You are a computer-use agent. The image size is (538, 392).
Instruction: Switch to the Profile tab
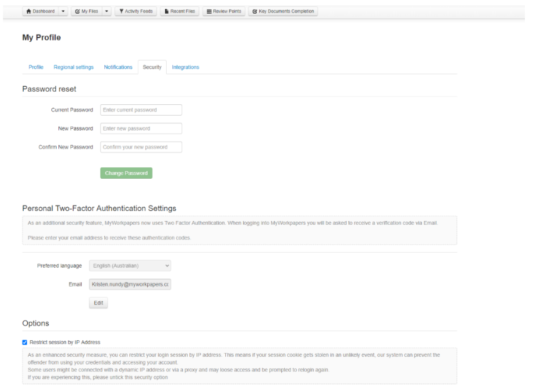point(36,67)
